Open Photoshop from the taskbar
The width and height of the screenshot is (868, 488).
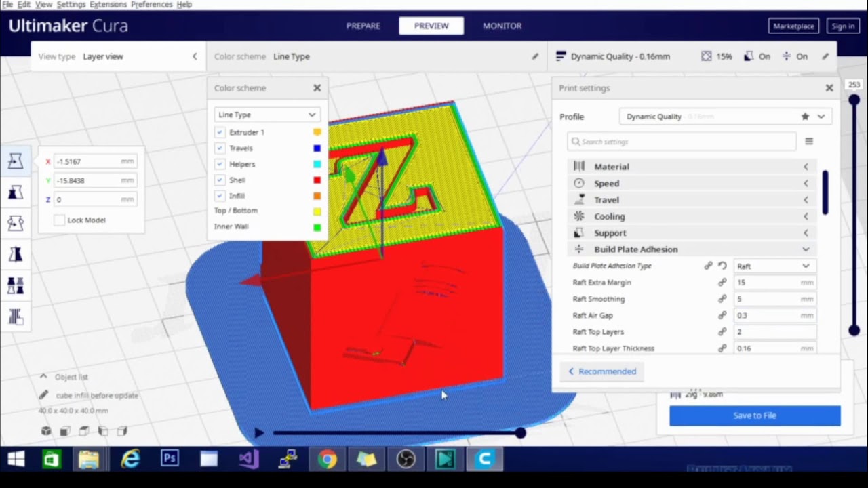point(170,460)
